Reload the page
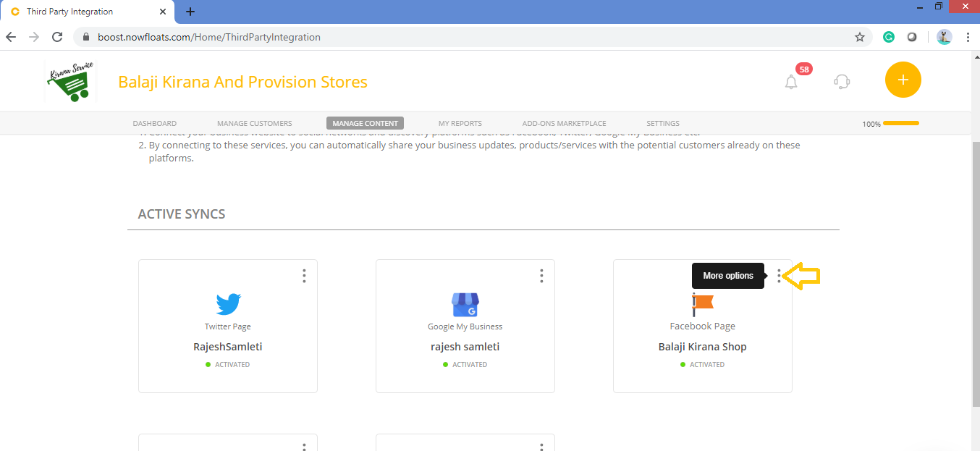980x451 pixels. (x=57, y=37)
